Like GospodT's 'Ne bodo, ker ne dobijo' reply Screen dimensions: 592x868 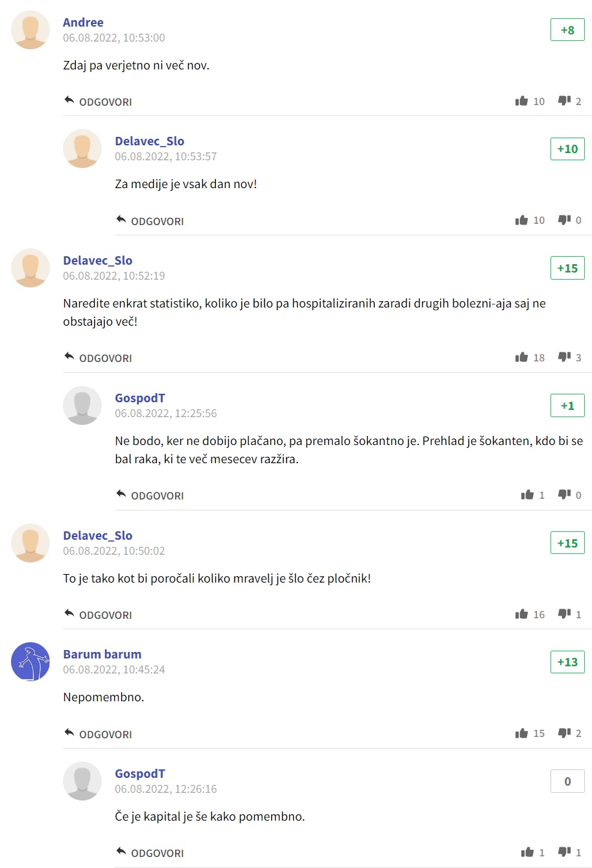(x=527, y=495)
